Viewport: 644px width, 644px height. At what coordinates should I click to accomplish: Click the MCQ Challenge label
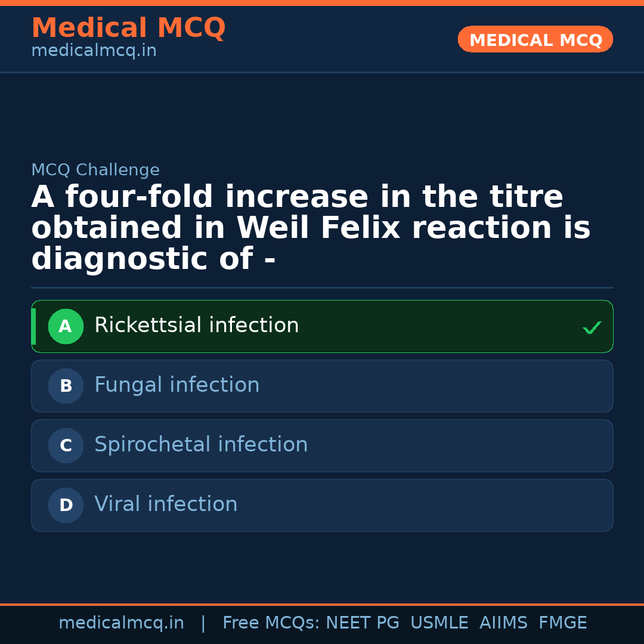(95, 170)
